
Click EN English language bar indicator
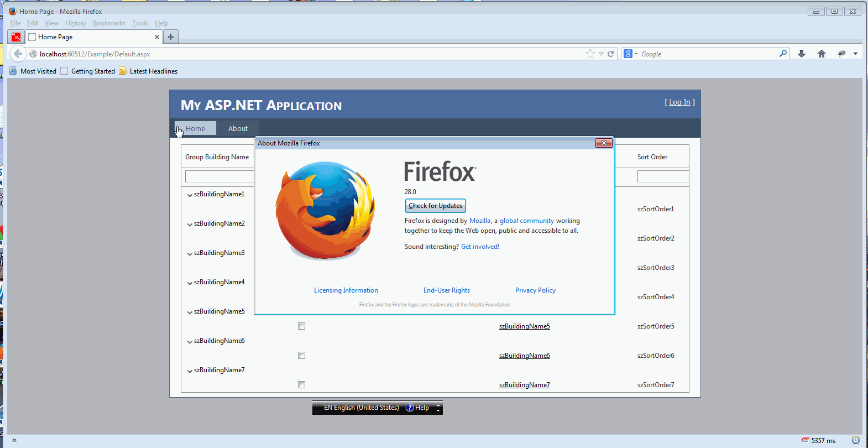(361, 408)
